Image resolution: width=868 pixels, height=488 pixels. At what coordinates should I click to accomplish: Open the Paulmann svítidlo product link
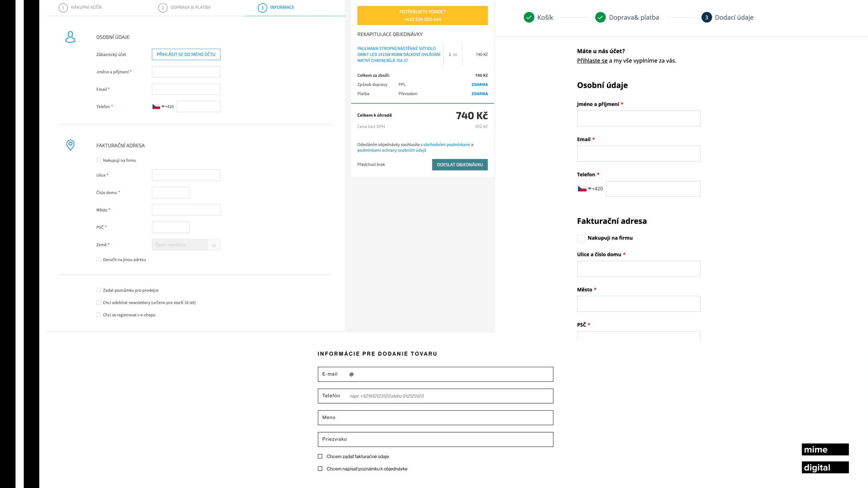click(x=399, y=55)
